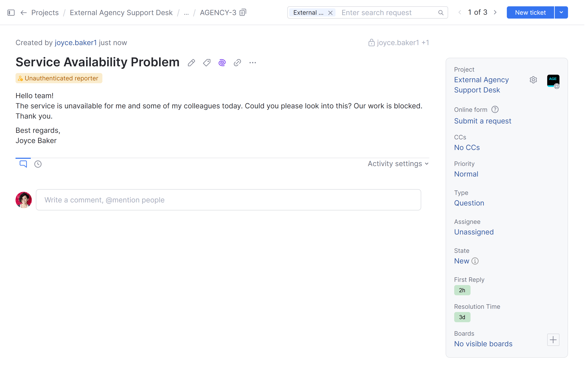
Task: Copy link to this ticket
Action: tap(237, 62)
